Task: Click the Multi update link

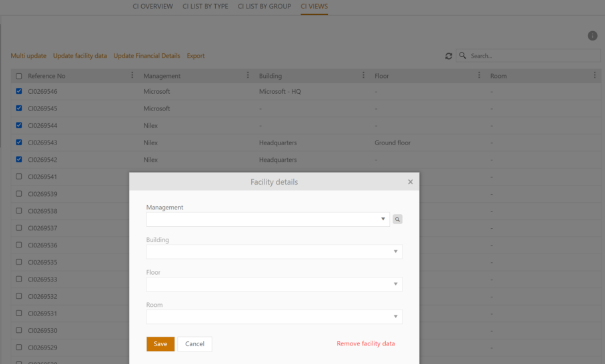Action: [x=29, y=56]
